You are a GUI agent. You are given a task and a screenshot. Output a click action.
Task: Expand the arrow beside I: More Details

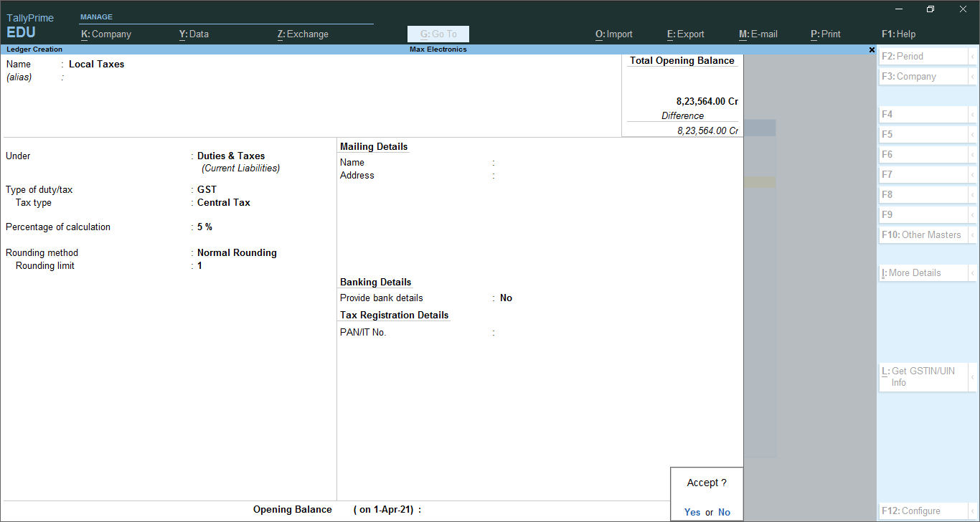point(973,272)
